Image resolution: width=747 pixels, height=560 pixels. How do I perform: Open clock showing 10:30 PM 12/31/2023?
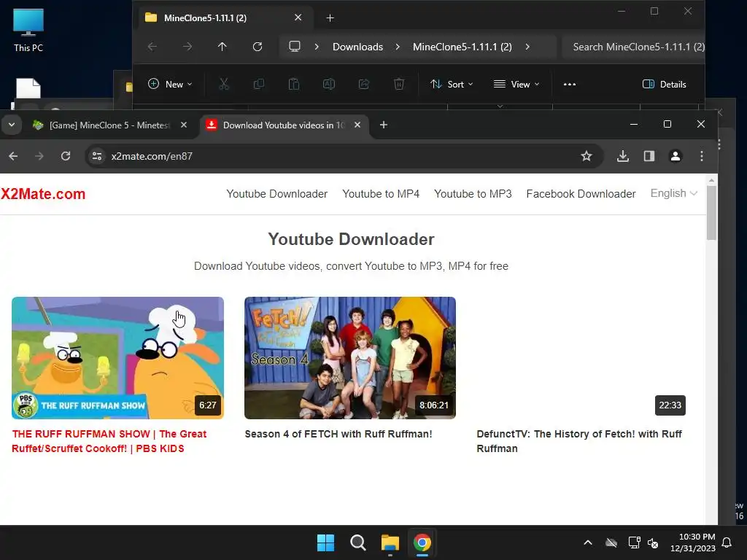click(693, 542)
